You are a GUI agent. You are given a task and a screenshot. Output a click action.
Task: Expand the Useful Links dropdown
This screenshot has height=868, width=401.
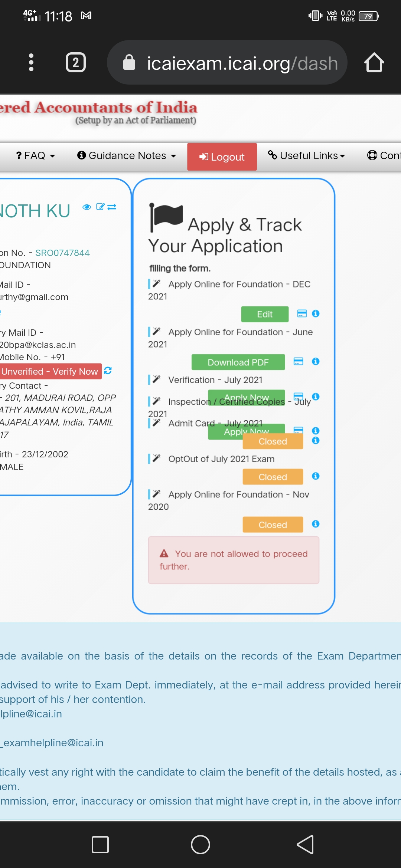pyautogui.click(x=307, y=156)
